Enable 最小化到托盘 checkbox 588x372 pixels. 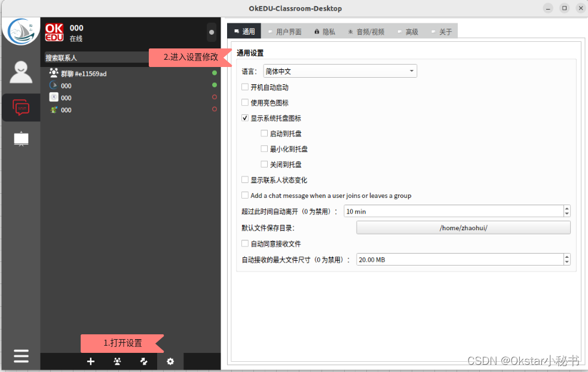(x=264, y=149)
